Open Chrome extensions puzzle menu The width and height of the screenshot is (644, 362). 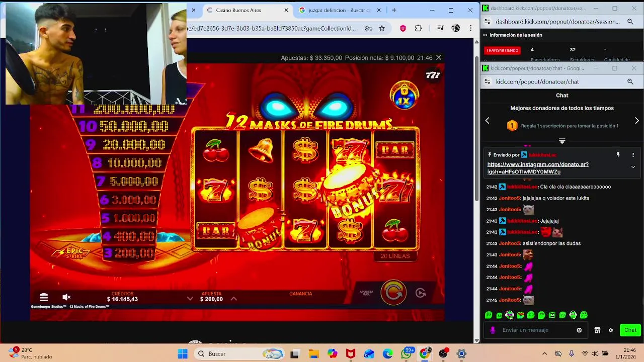tap(418, 28)
